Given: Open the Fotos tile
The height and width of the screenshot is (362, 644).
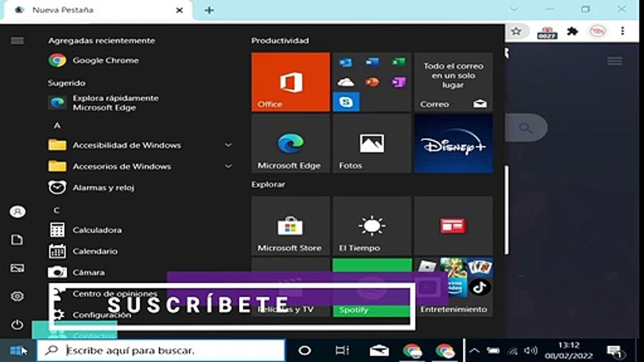Looking at the screenshot, I should [372, 143].
